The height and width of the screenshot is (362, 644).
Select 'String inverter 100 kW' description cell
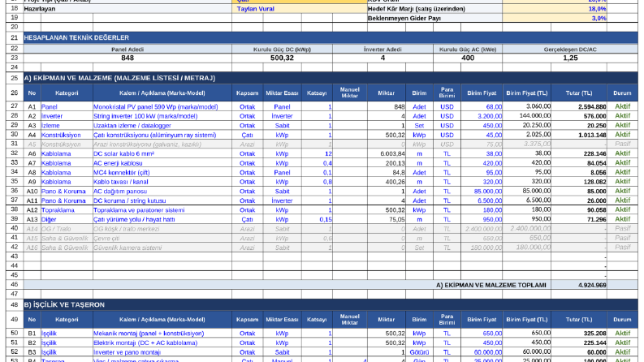162,116
